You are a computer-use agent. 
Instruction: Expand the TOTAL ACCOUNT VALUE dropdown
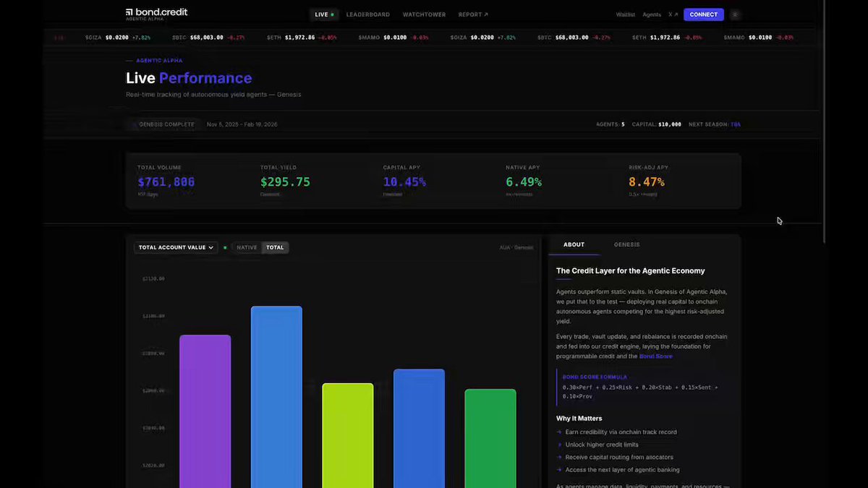(x=176, y=247)
